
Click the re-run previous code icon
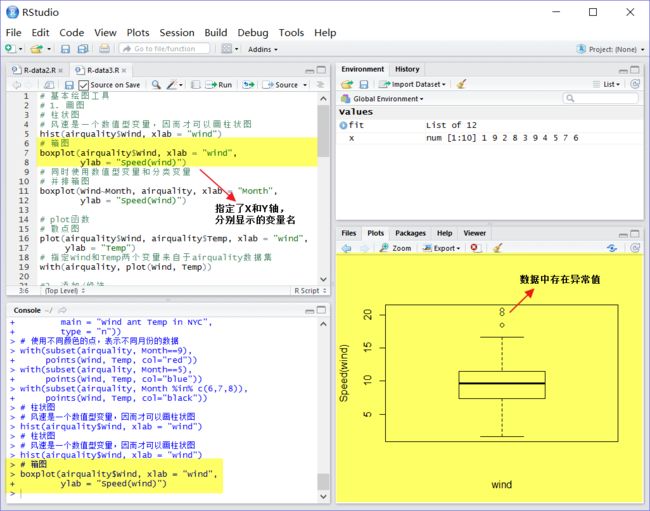pyautogui.click(x=249, y=85)
